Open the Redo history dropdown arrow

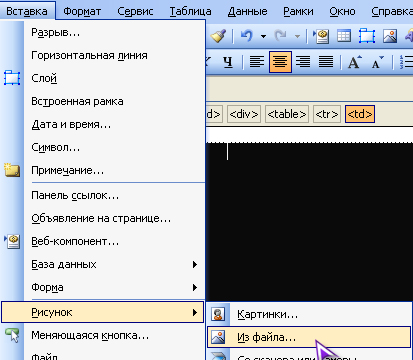point(297,36)
